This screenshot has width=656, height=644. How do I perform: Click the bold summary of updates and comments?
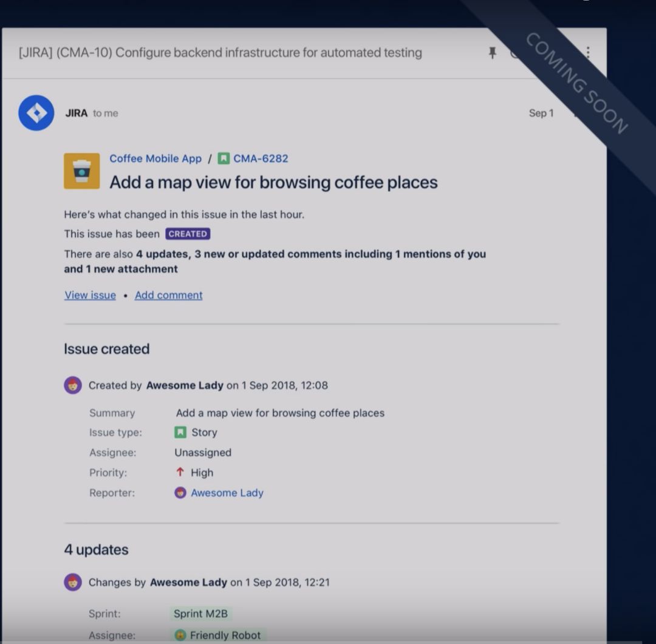(275, 262)
